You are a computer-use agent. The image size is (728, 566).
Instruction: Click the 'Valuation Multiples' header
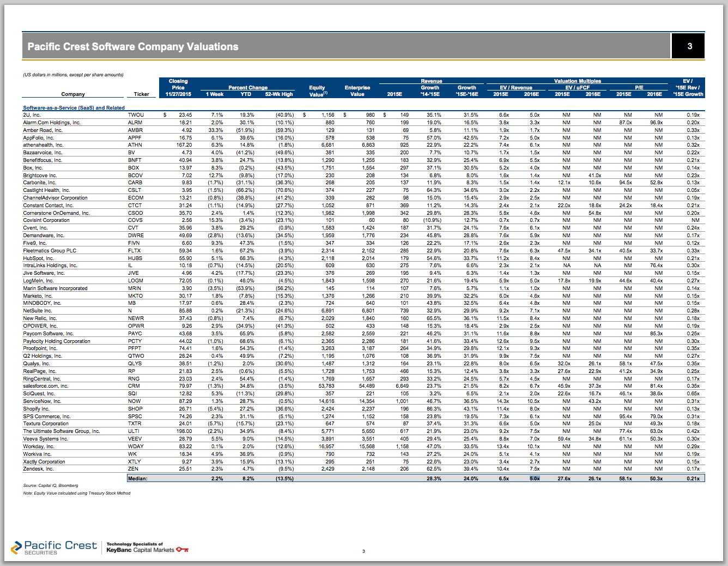578,81
